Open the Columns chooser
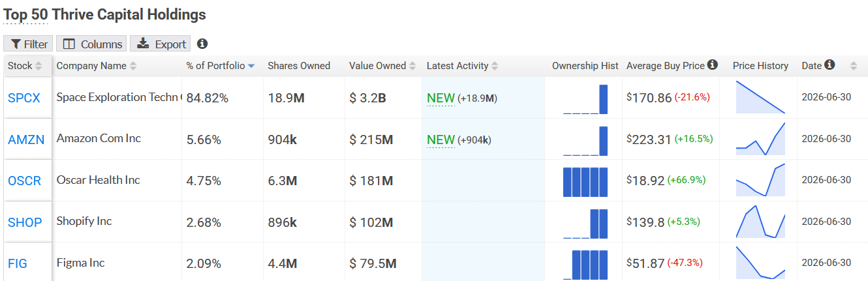The width and height of the screenshot is (868, 281). (92, 44)
